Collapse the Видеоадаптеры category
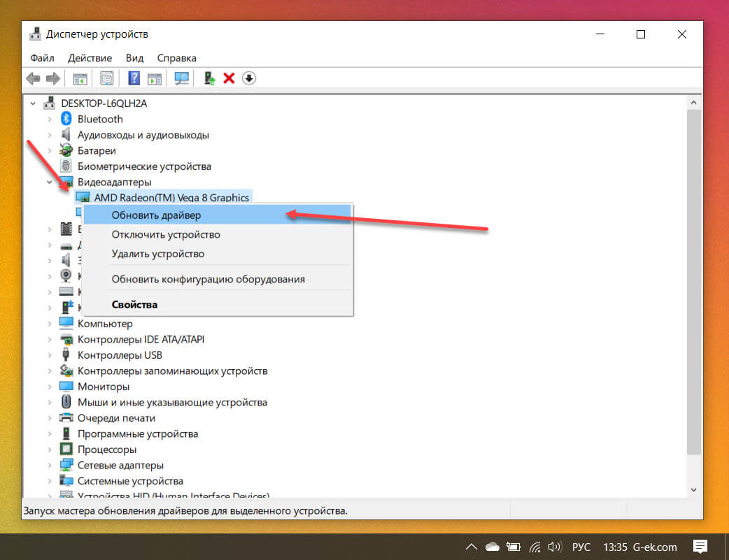The height and width of the screenshot is (560, 729). (x=50, y=182)
